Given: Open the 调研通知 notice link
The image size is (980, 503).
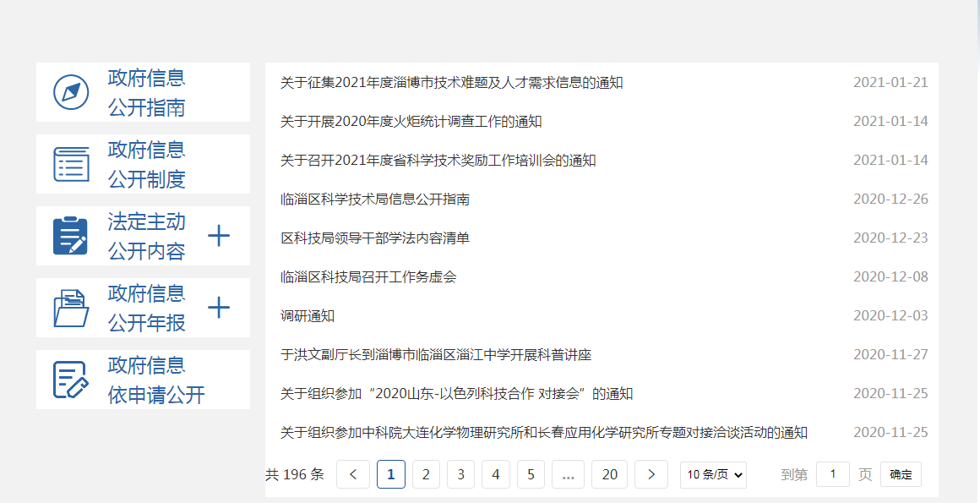Looking at the screenshot, I should [x=308, y=316].
